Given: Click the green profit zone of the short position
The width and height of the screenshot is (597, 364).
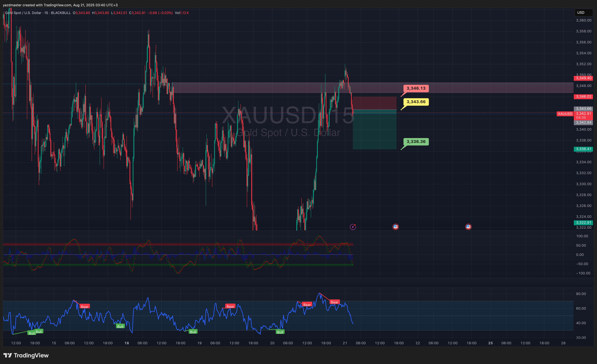Looking at the screenshot, I should (375, 130).
